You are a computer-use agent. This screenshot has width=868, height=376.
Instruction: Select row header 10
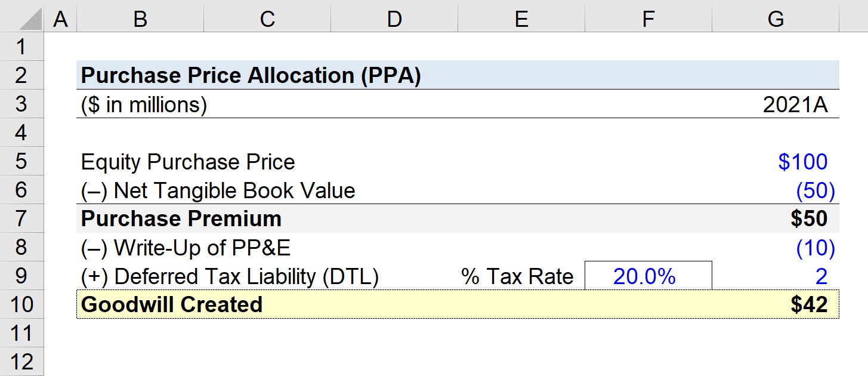[22, 304]
